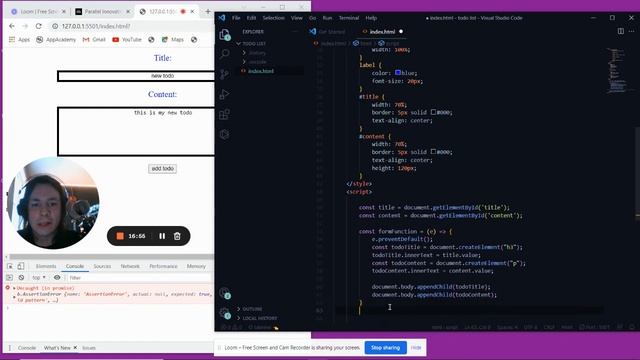Open the View menu in VS Code

tap(297, 18)
